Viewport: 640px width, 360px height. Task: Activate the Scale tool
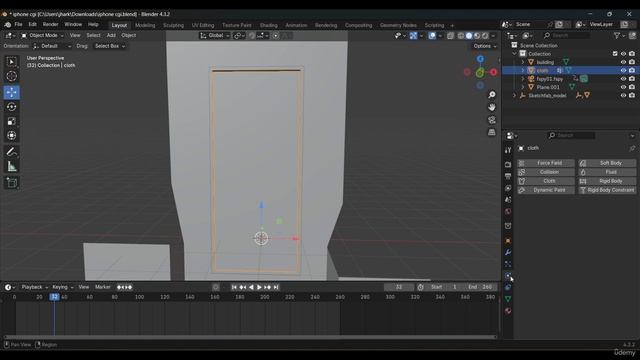[x=11, y=121]
